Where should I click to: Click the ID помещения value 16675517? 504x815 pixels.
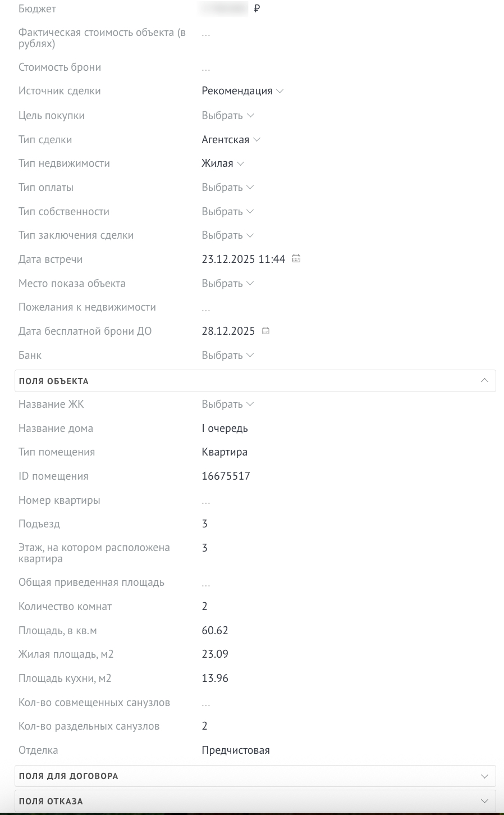point(226,476)
